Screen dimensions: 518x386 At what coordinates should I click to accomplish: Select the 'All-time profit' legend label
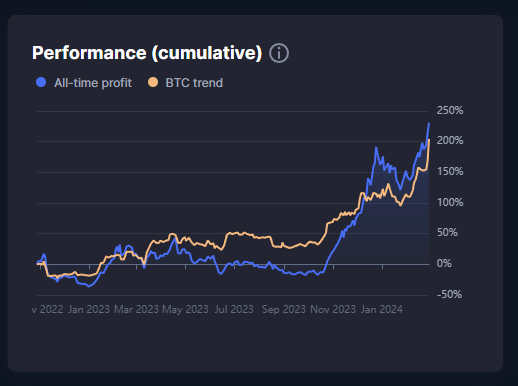coord(93,83)
